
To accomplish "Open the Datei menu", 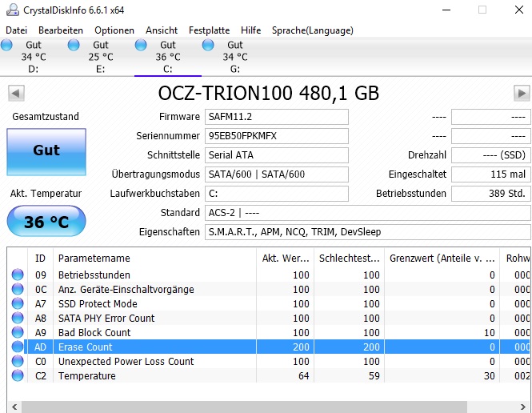I will 16,30.
